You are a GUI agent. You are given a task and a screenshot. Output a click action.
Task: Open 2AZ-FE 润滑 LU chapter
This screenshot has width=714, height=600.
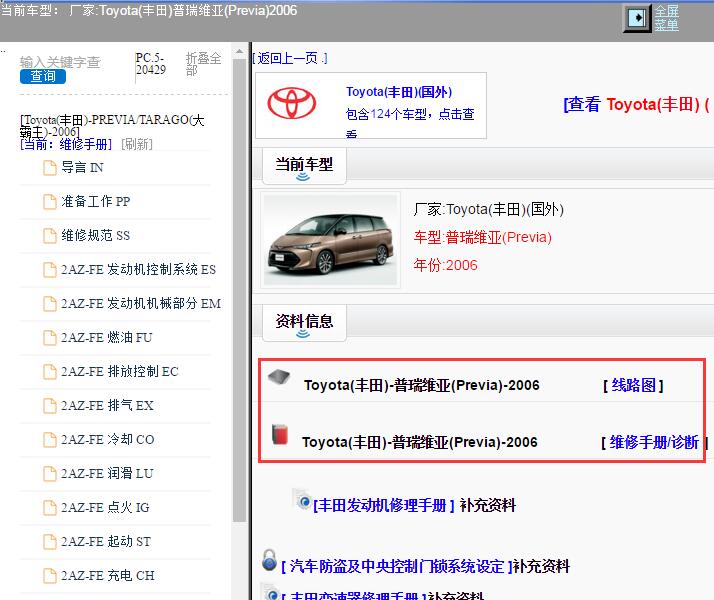coord(107,473)
